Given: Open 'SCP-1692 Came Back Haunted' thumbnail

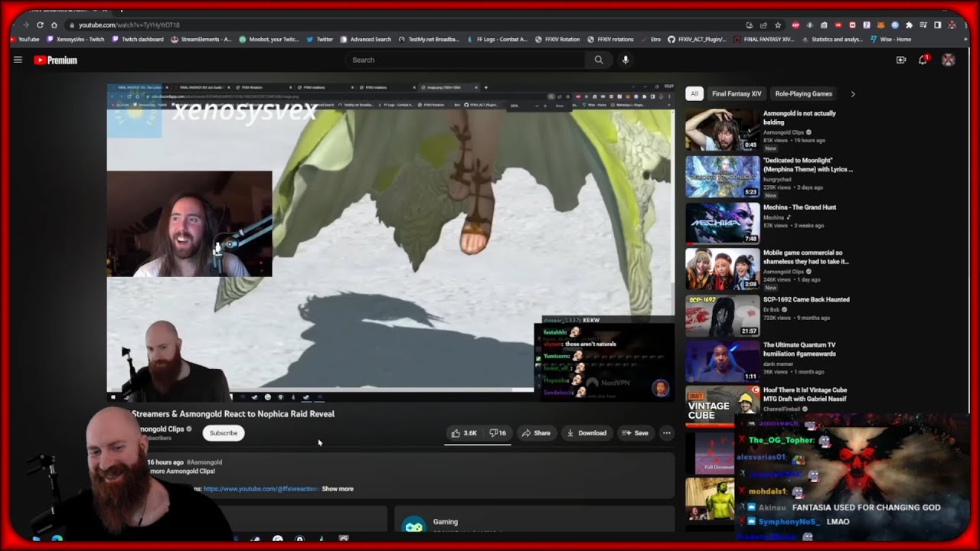Looking at the screenshot, I should click(x=722, y=316).
